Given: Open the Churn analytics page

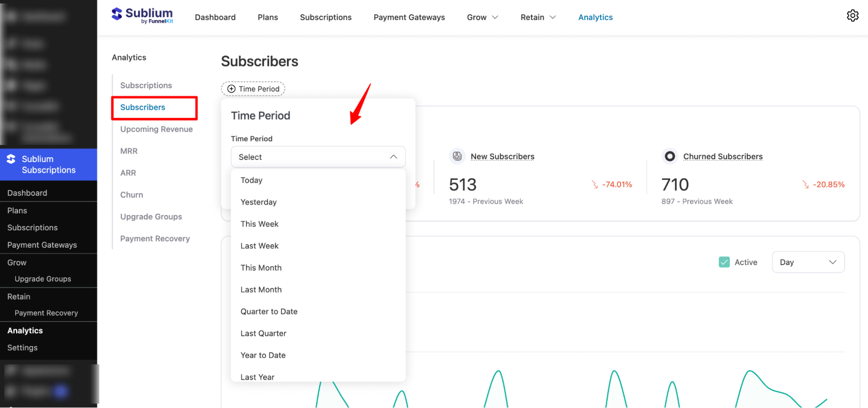Looking at the screenshot, I should click(131, 194).
